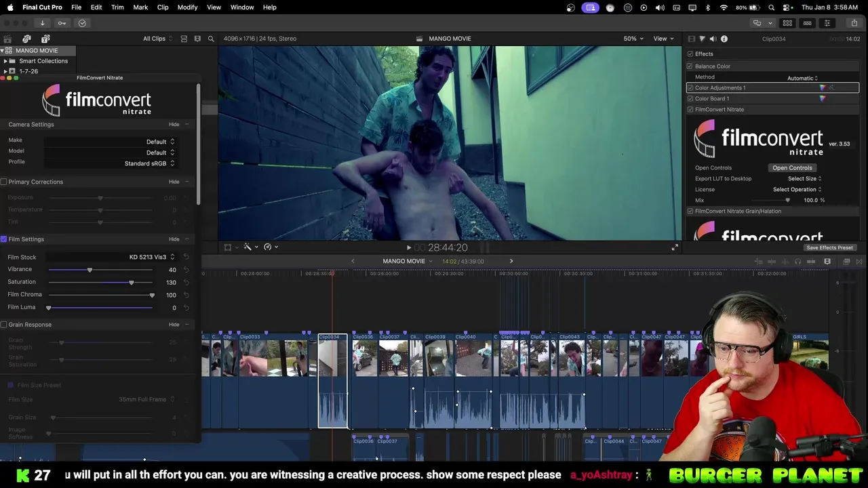The width and height of the screenshot is (868, 488).
Task: Open the retime speedometer menu
Action: [271, 247]
